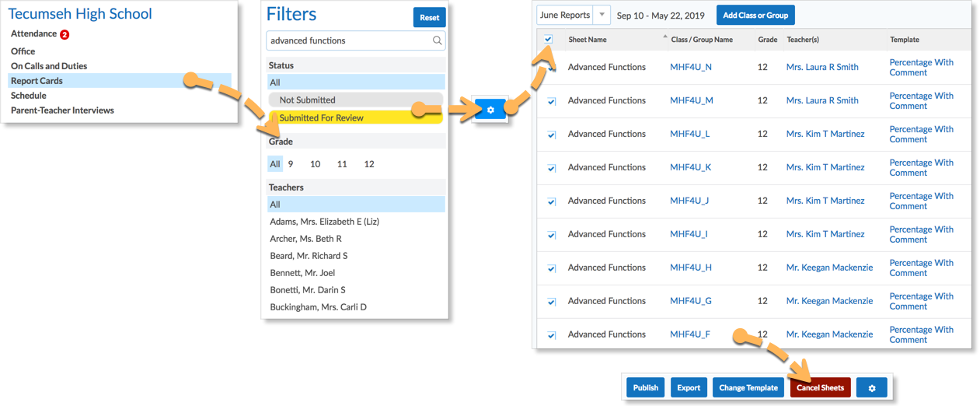The height and width of the screenshot is (406, 980).
Task: Open the MHF4U_M class link
Action: point(692,100)
